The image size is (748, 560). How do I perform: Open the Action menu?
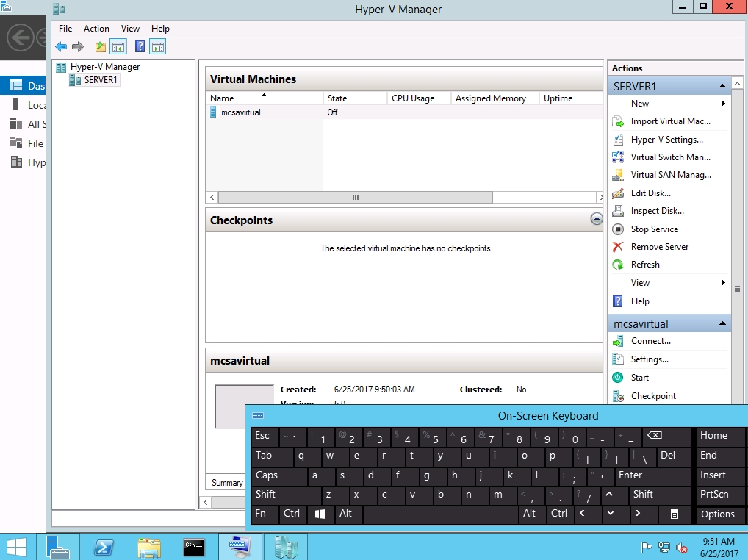pos(96,29)
